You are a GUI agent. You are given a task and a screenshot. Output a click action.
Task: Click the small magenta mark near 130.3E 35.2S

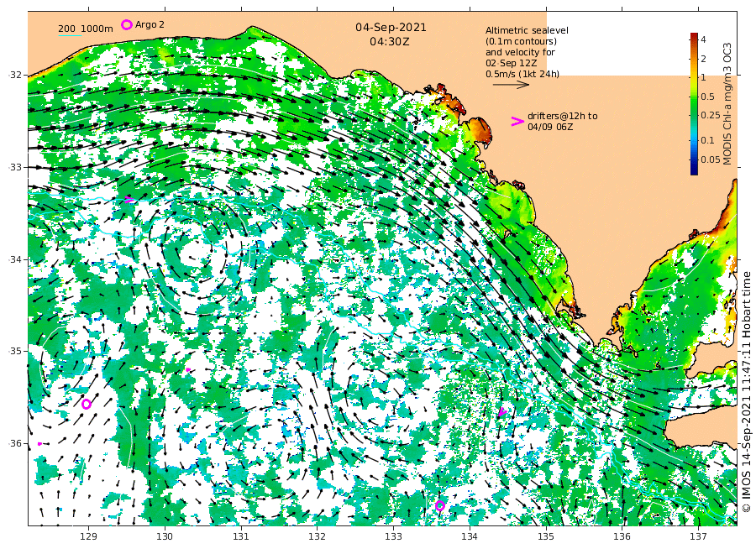click(x=188, y=370)
